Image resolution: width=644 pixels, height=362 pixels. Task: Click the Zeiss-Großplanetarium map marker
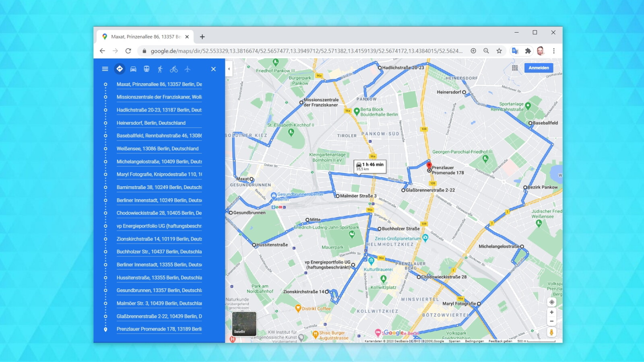tap(425, 238)
